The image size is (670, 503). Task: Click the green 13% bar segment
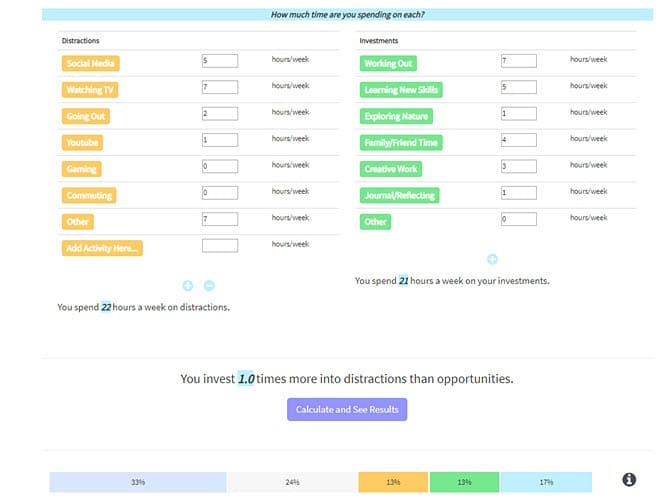click(x=463, y=482)
